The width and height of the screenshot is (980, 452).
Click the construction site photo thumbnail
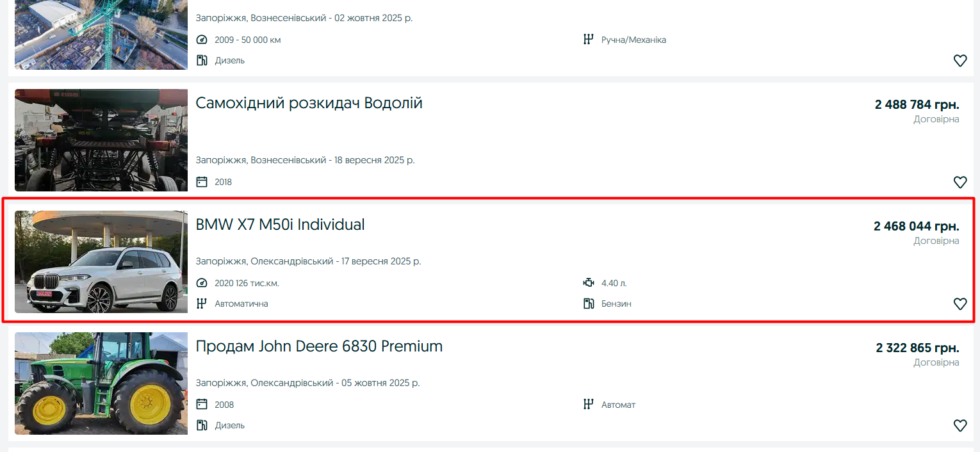point(101,35)
